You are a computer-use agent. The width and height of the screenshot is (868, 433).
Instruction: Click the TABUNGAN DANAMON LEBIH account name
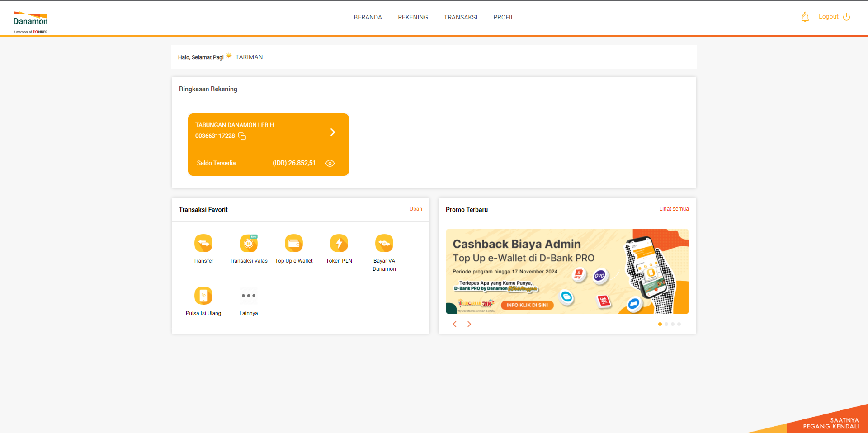[x=235, y=125]
